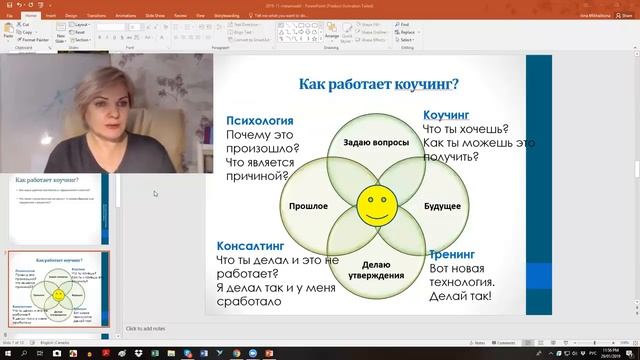Click the yellow smiley face shape
The width and height of the screenshot is (640, 360).
[x=377, y=206]
